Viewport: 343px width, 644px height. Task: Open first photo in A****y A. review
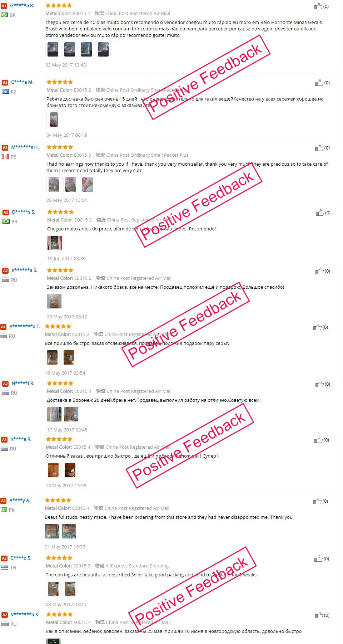click(52, 531)
